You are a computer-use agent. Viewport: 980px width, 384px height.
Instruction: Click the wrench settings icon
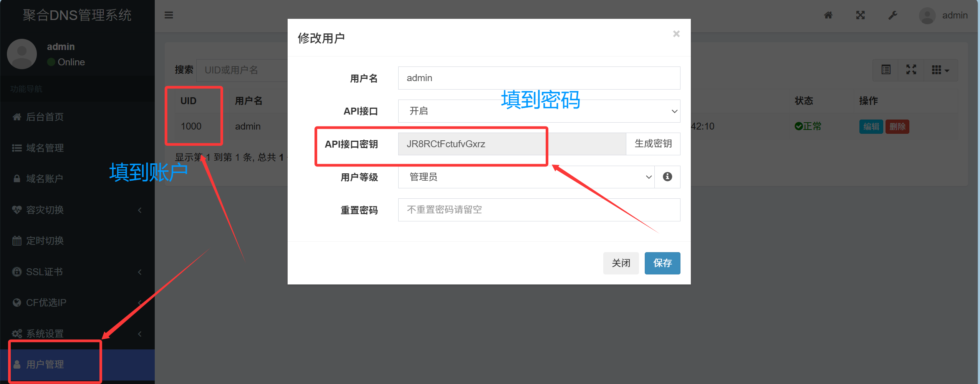tap(892, 15)
